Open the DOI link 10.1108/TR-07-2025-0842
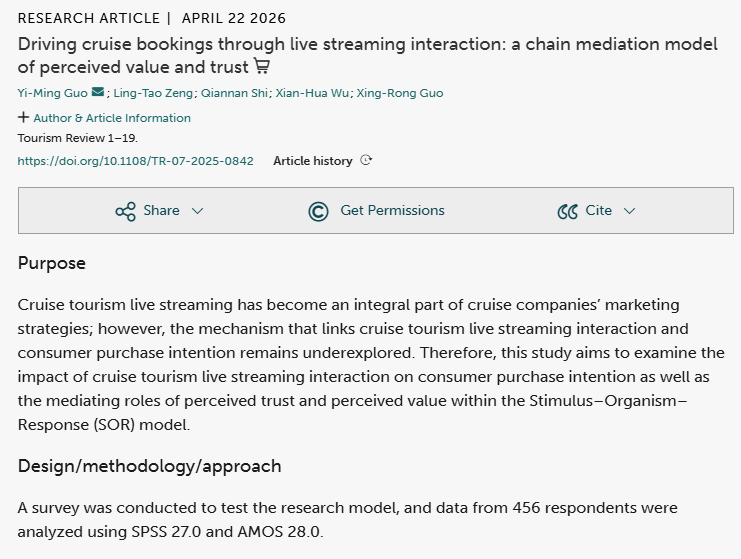 pos(136,161)
